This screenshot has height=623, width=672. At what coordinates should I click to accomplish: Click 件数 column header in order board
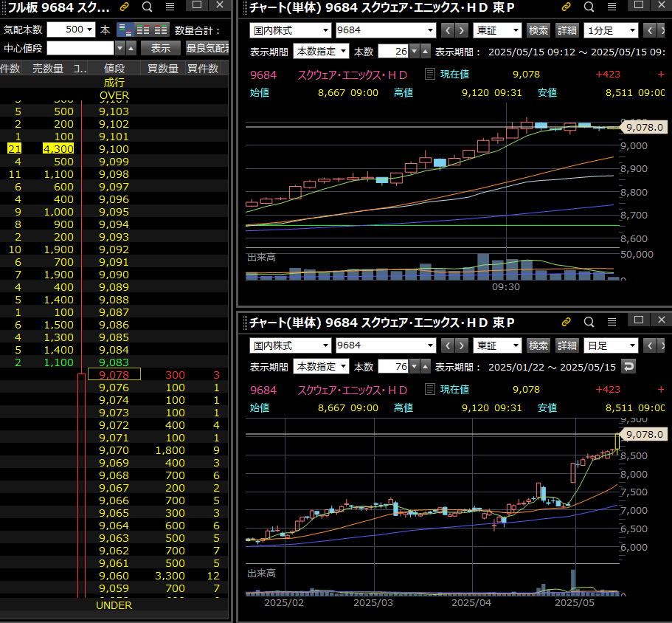pos(10,69)
